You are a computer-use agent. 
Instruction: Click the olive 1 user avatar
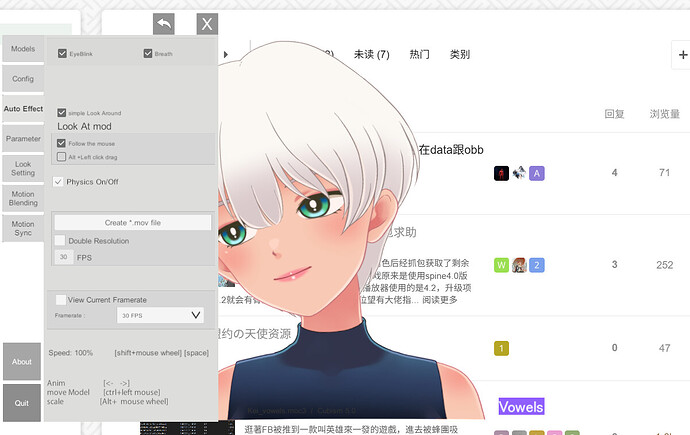click(x=501, y=348)
